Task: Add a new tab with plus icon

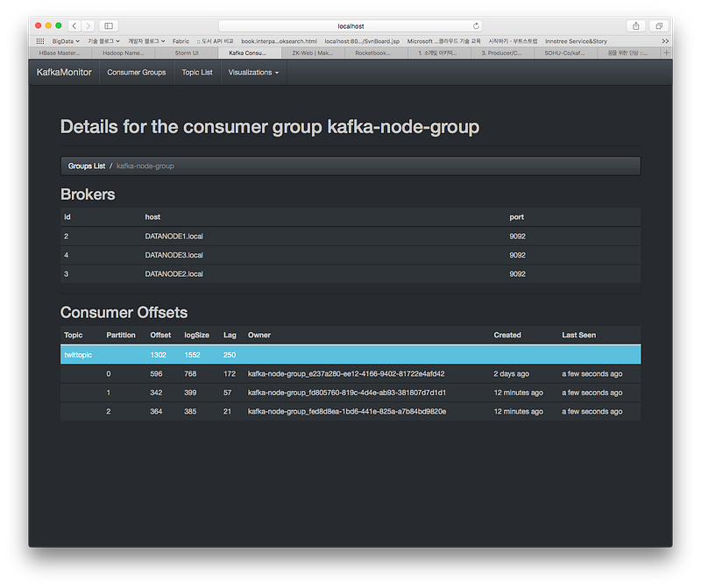Action: 666,53
